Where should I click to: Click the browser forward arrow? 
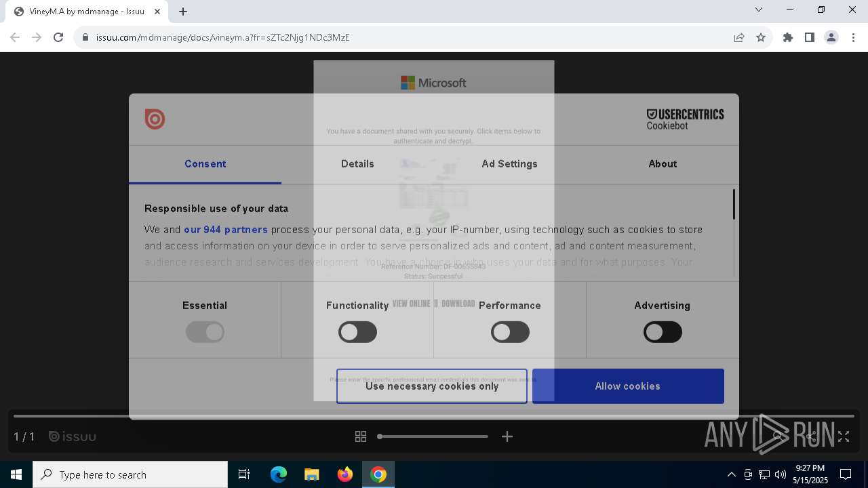(x=37, y=37)
